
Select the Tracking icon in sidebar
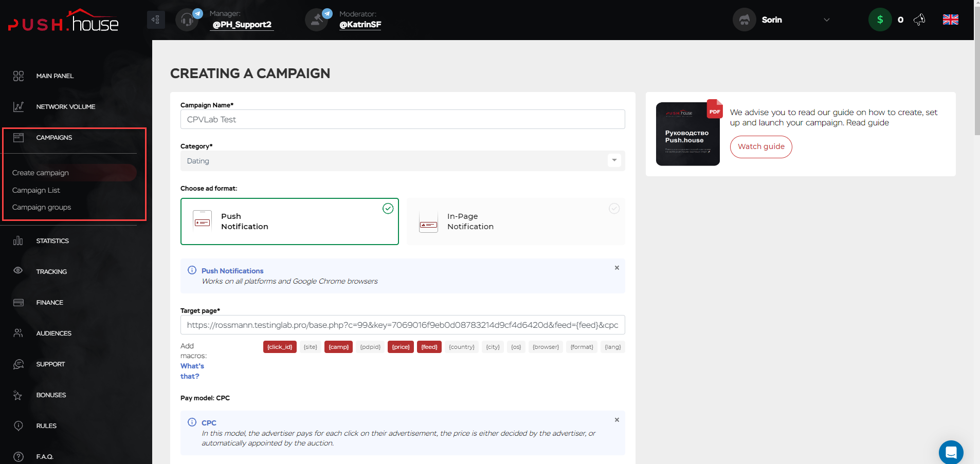[19, 271]
